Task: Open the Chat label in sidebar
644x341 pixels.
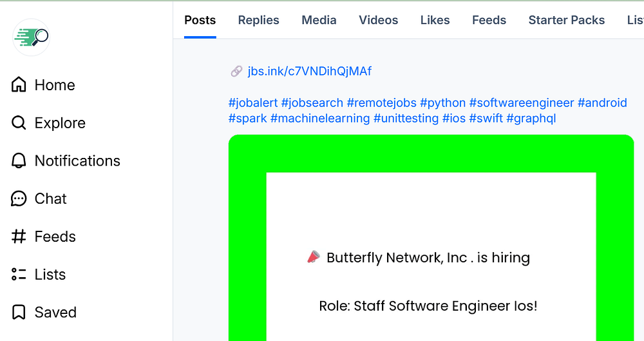Action: (x=50, y=199)
